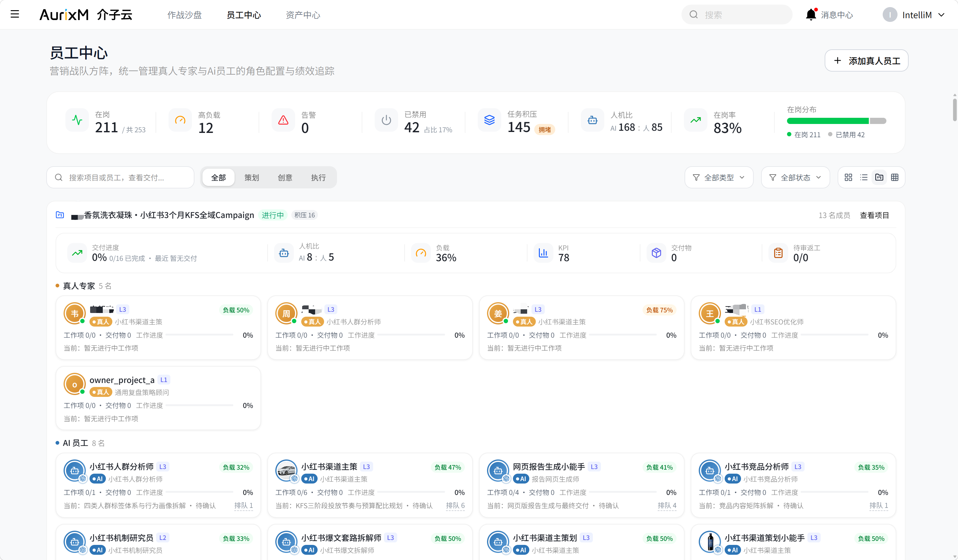
Task: Click the page vertical scrollbar
Action: 955,109
